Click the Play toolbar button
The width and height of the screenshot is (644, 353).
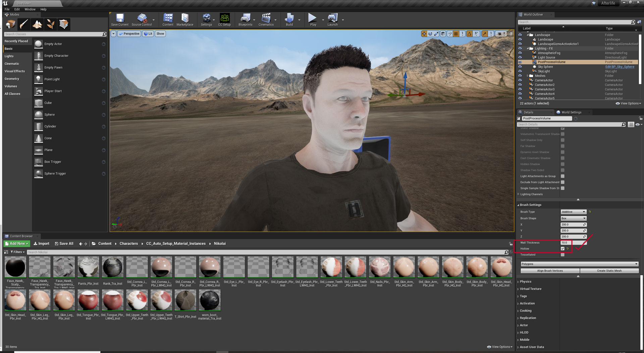click(x=313, y=20)
